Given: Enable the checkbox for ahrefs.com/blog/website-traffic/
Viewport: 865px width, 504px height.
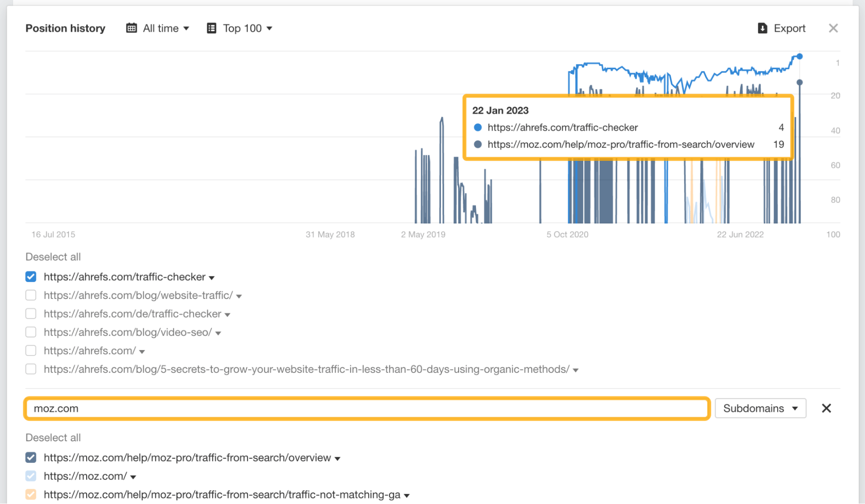Looking at the screenshot, I should pos(31,295).
